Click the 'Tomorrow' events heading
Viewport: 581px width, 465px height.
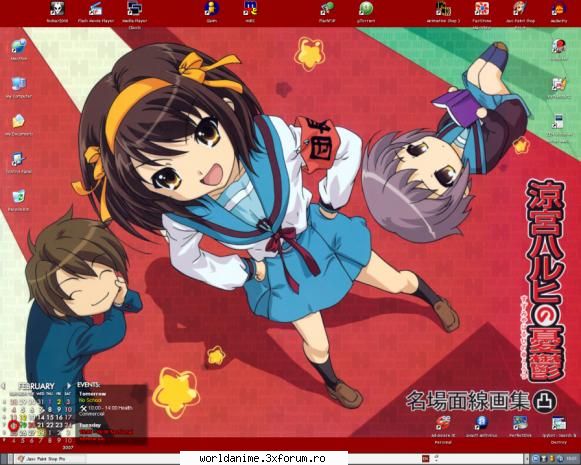92,393
